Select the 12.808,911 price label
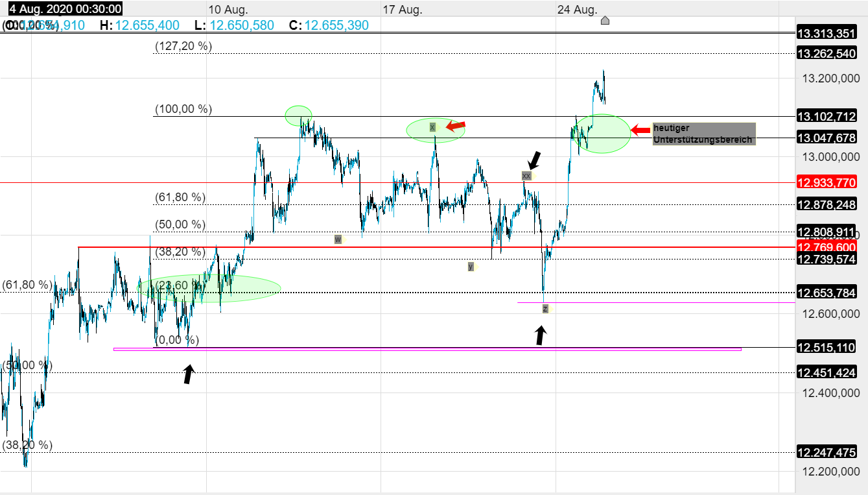Screen dimensions: 868x495 coord(827,232)
